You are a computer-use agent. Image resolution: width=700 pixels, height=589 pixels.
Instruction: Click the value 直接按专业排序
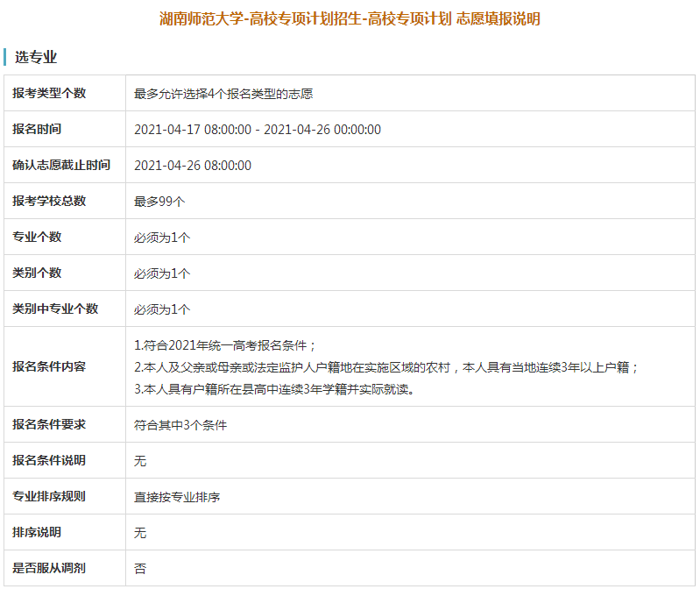(x=177, y=497)
